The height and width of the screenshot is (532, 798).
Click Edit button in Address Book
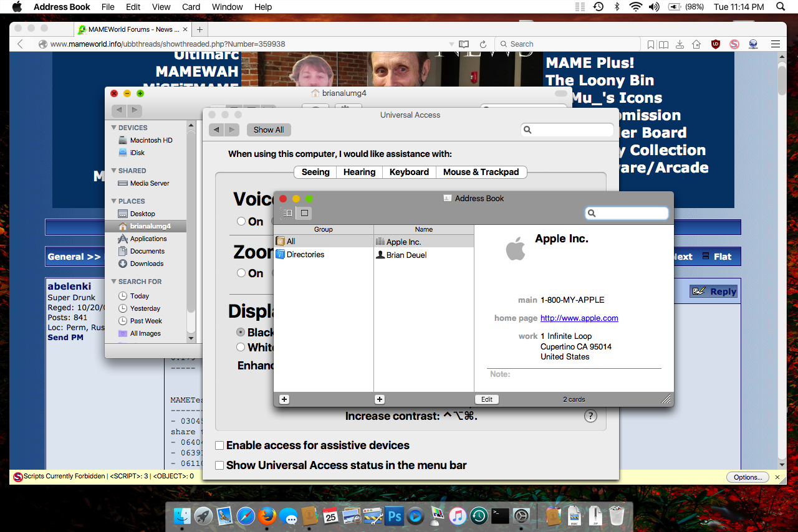(487, 399)
